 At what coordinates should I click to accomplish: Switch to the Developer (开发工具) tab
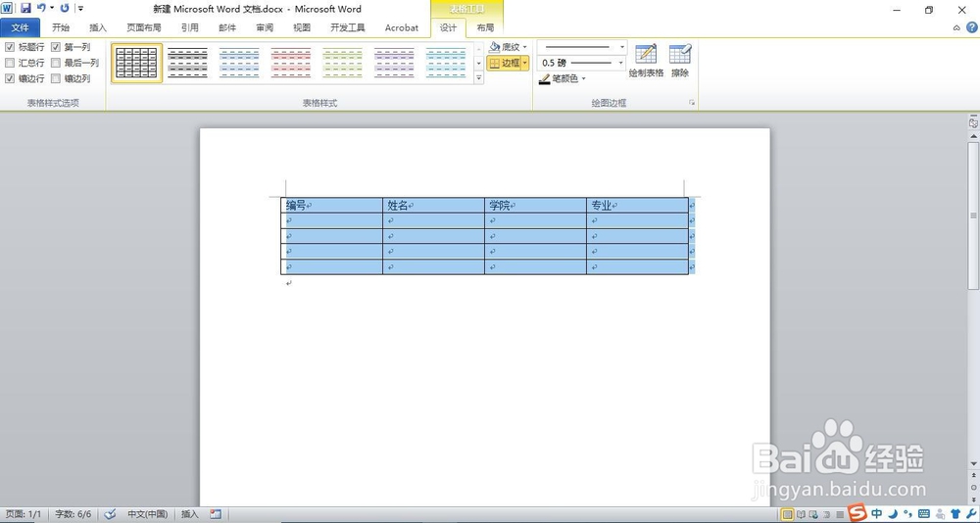click(x=348, y=27)
